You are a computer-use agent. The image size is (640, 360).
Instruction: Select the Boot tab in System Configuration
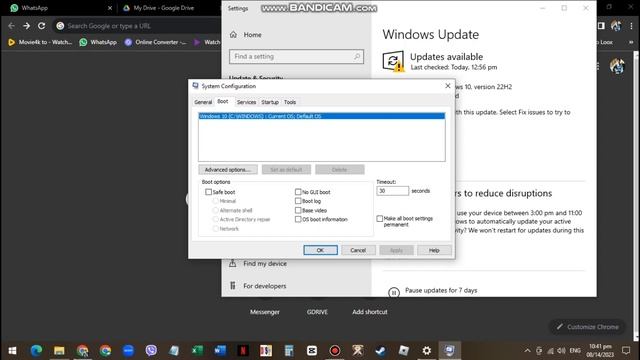click(x=223, y=101)
